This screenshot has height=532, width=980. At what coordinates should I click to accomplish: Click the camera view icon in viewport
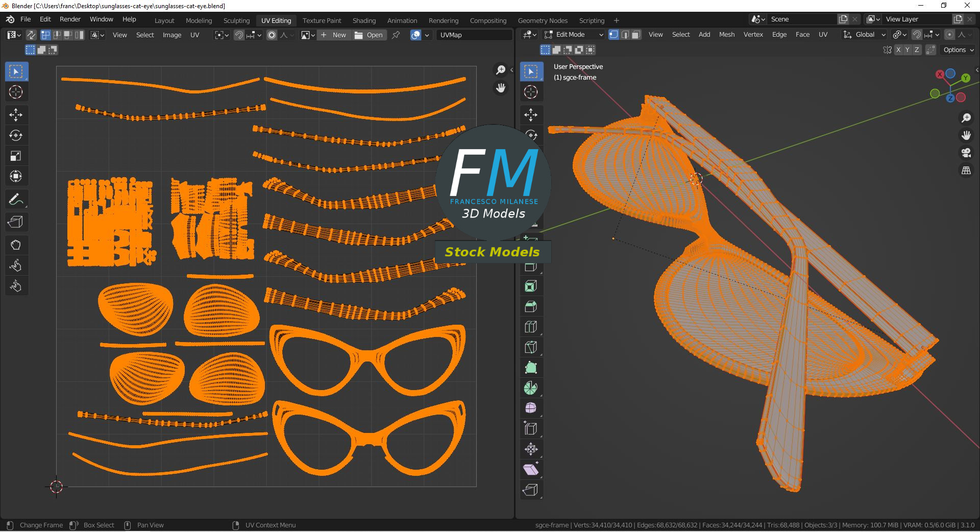(x=966, y=153)
